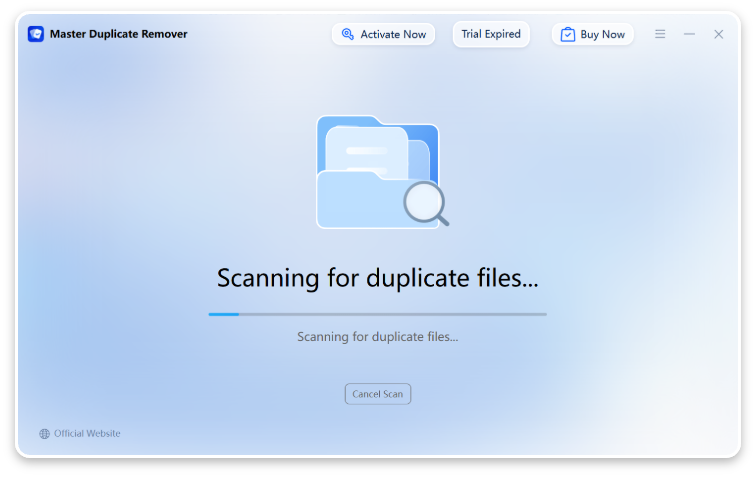Click the Master Duplicate Remover title text

118,34
